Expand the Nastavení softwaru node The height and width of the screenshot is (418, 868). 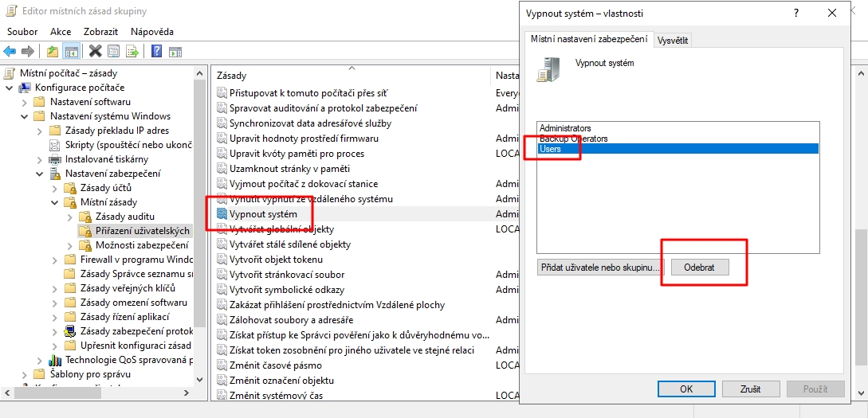25,102
